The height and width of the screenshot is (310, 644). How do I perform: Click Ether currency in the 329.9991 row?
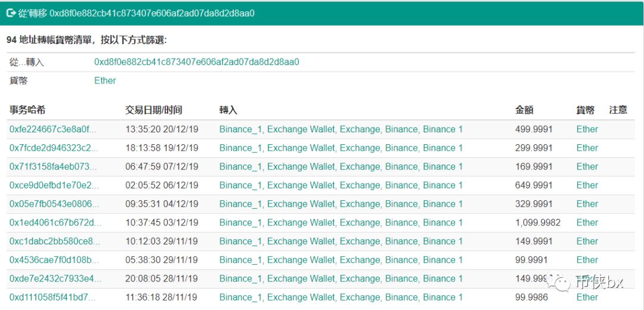pos(587,204)
